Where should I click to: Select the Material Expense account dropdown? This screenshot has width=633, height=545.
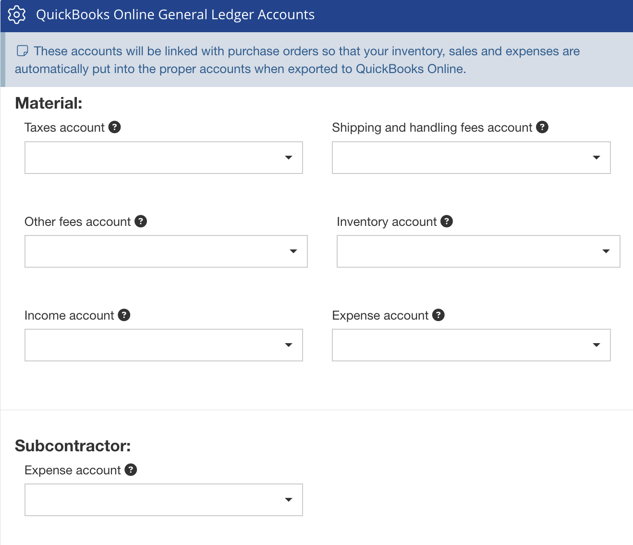click(471, 346)
